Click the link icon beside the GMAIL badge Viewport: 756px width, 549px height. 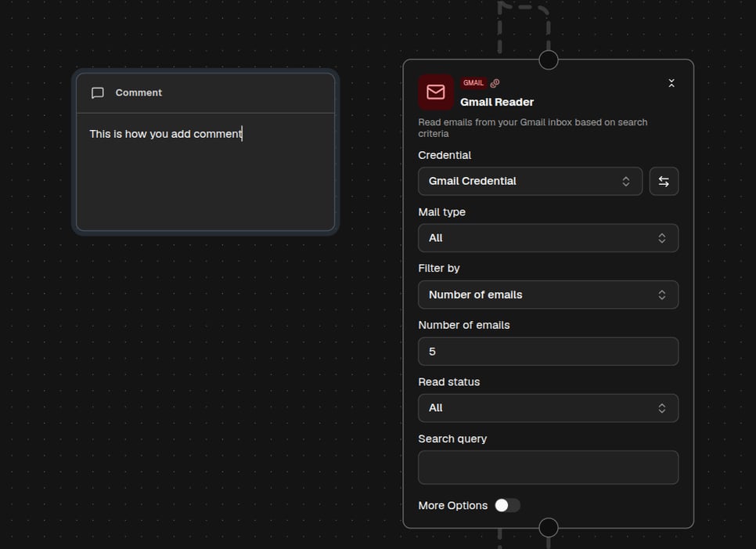coord(495,83)
